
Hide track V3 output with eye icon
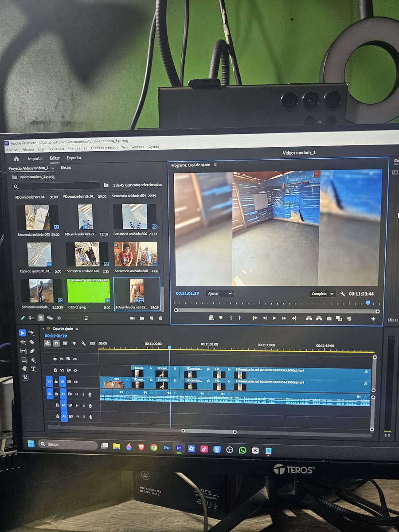75,359
